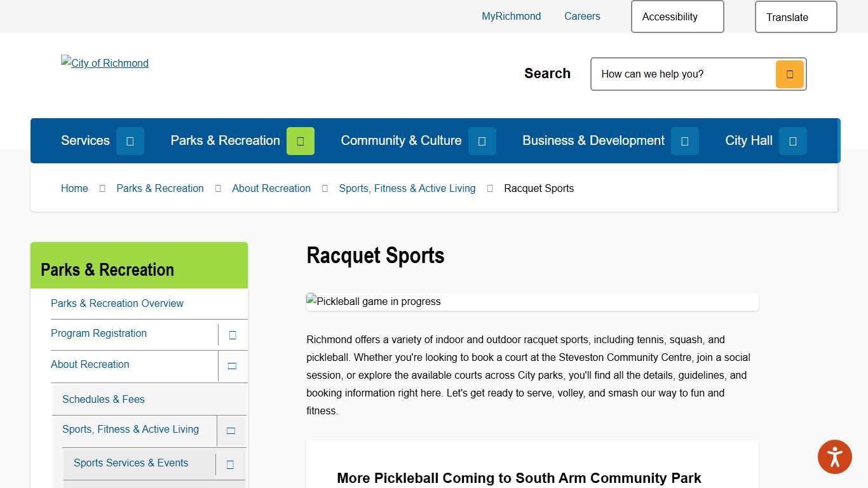This screenshot has width=868, height=488.
Task: Expand the Program Registration sidebar section
Action: coord(232,334)
